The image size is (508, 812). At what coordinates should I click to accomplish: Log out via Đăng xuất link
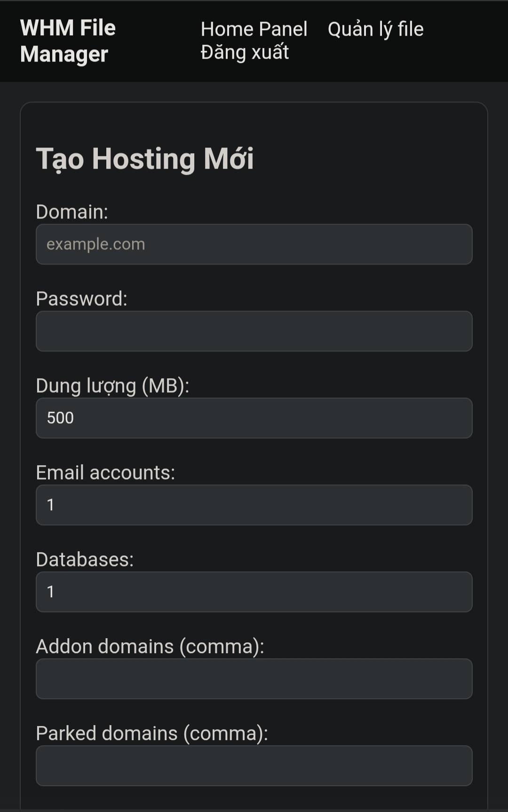click(x=245, y=52)
